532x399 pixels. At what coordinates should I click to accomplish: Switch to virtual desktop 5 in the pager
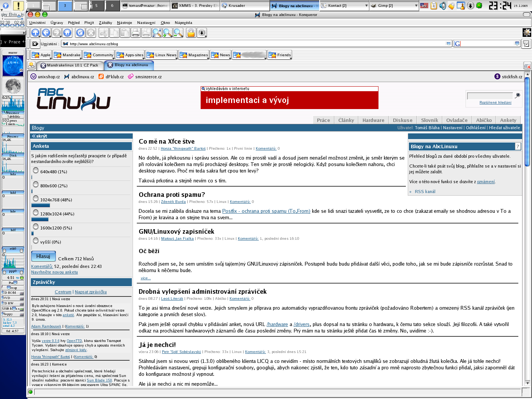coord(97,6)
